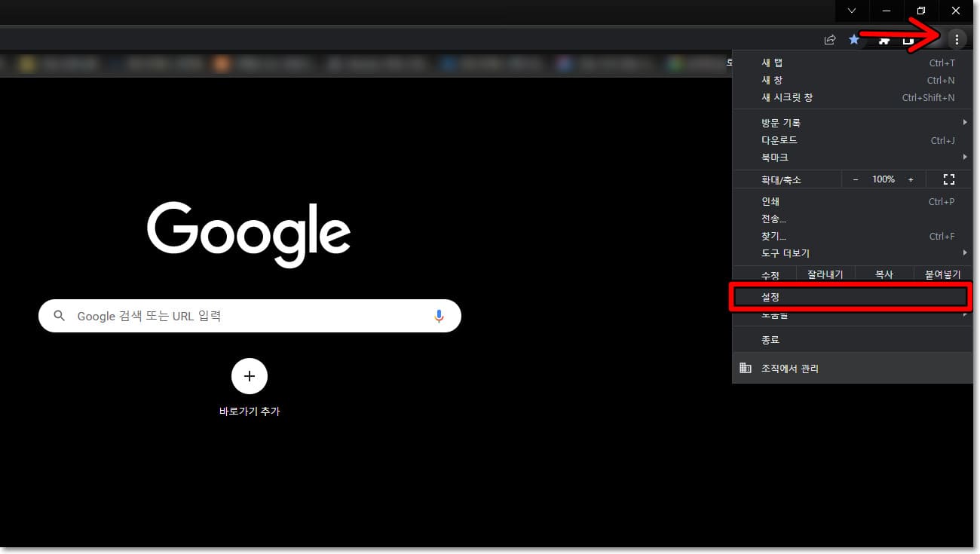
Task: Click the plus to zoom in
Action: pos(911,179)
